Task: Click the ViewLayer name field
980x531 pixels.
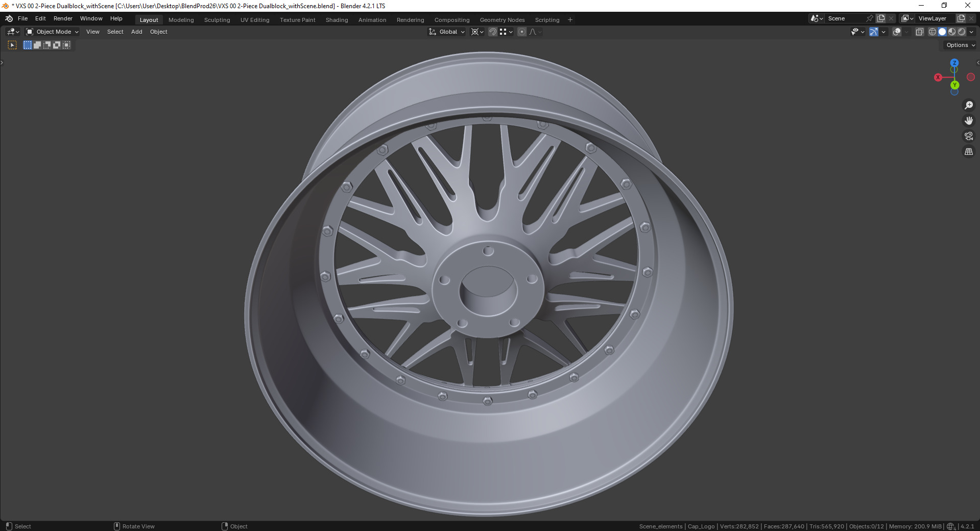Action: (936, 18)
